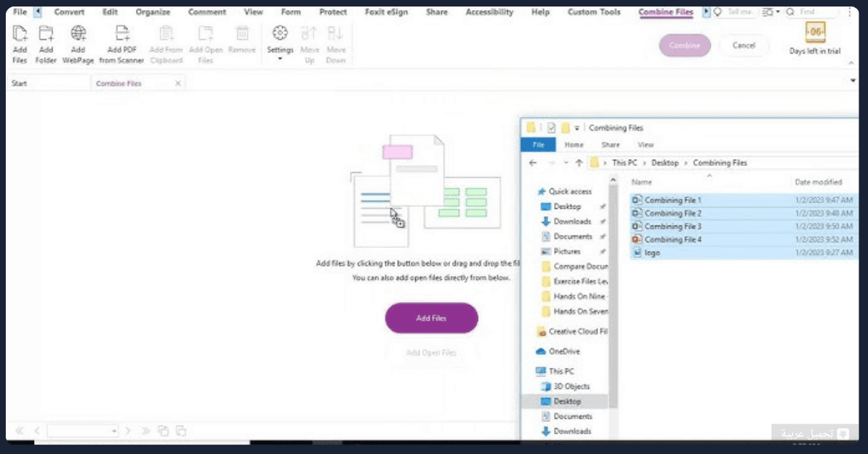
Task: Click the Add From Clipboard icon
Action: [166, 33]
